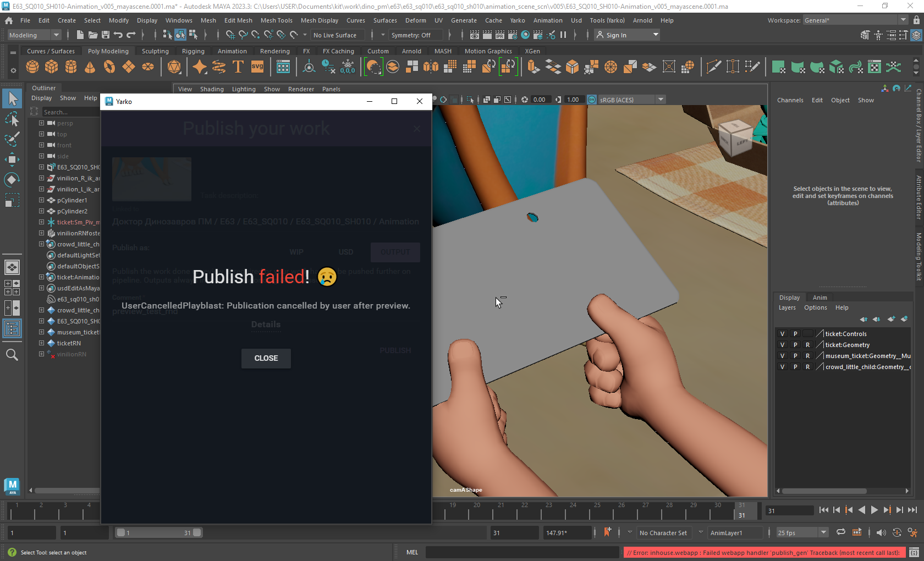Expand the ticketRN node in Outliner

click(x=41, y=343)
